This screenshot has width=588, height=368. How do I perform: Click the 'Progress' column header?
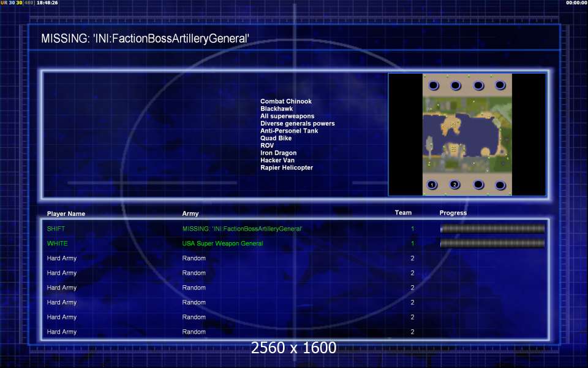[x=453, y=213]
